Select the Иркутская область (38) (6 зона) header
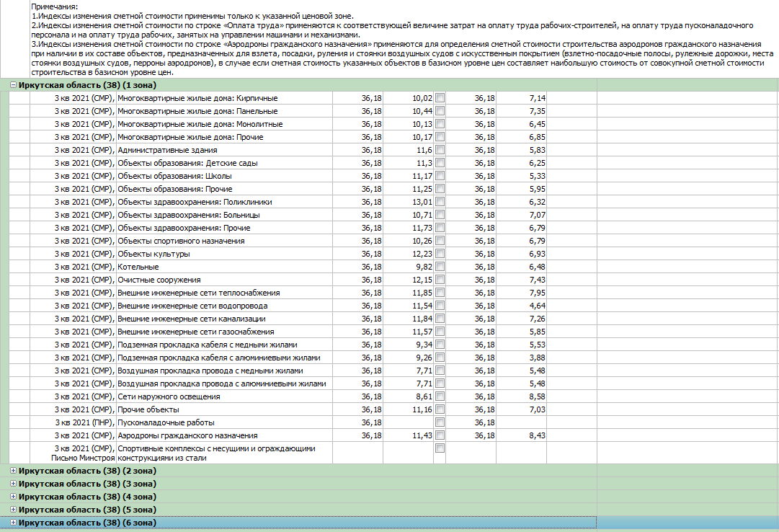The height and width of the screenshot is (532, 779). point(87,523)
